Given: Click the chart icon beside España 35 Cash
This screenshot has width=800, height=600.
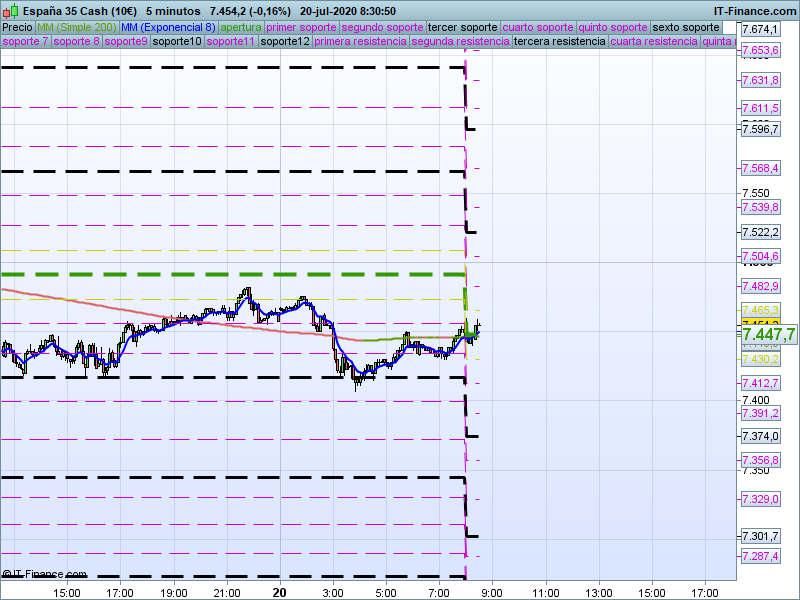Looking at the screenshot, I should click(x=10, y=10).
